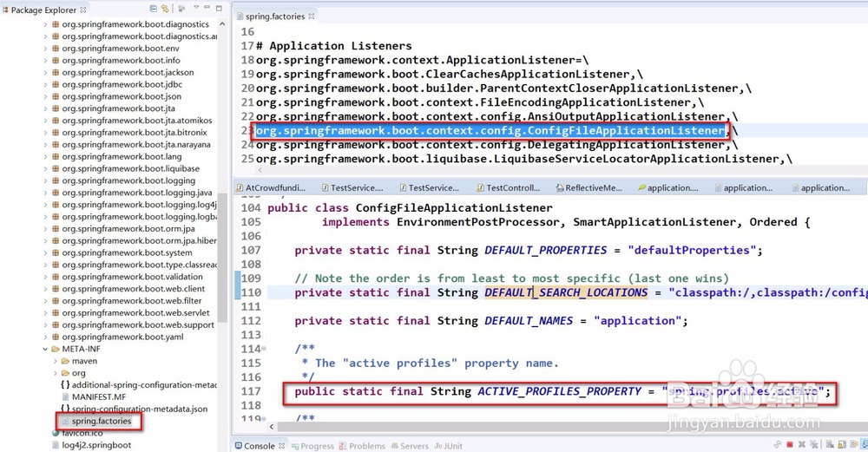Screen dimensions: 868x452
Task: Click DEFAULT_SEARCH_LOCATIONS constant in editor
Action: (x=566, y=292)
